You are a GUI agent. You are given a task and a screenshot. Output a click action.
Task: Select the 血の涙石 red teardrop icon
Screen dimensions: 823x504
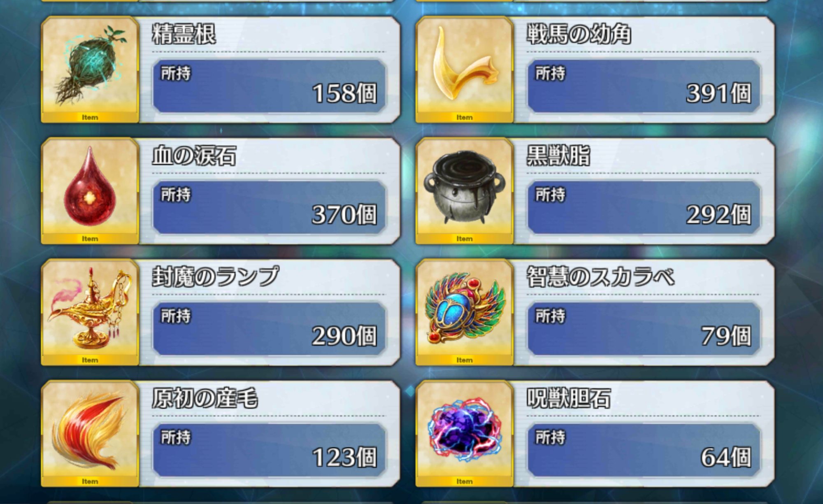[x=90, y=190]
